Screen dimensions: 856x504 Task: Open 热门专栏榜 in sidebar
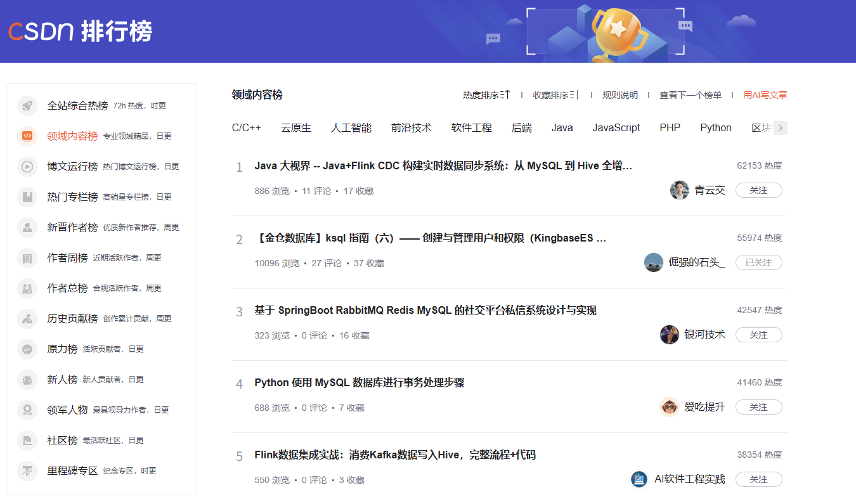pos(72,197)
